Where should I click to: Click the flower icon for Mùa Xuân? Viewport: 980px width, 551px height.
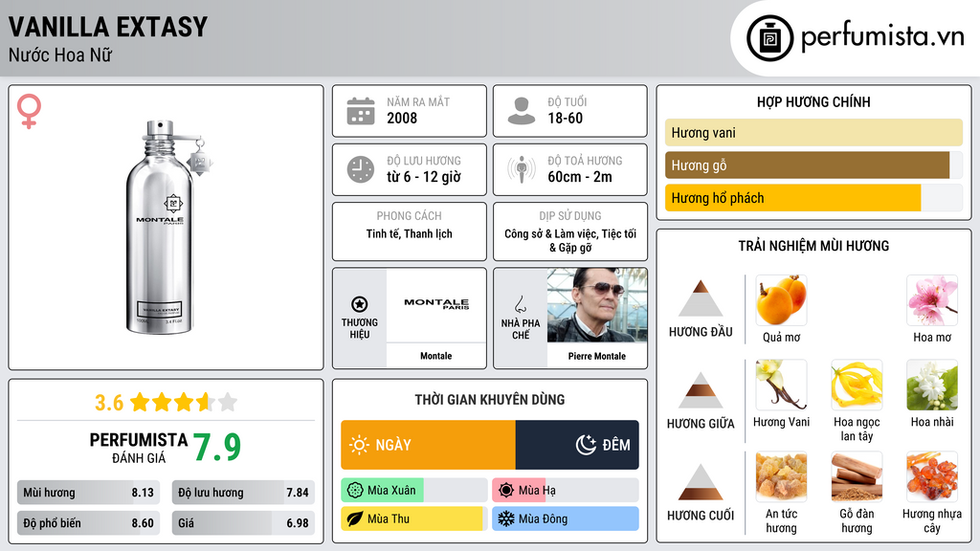pos(355,491)
